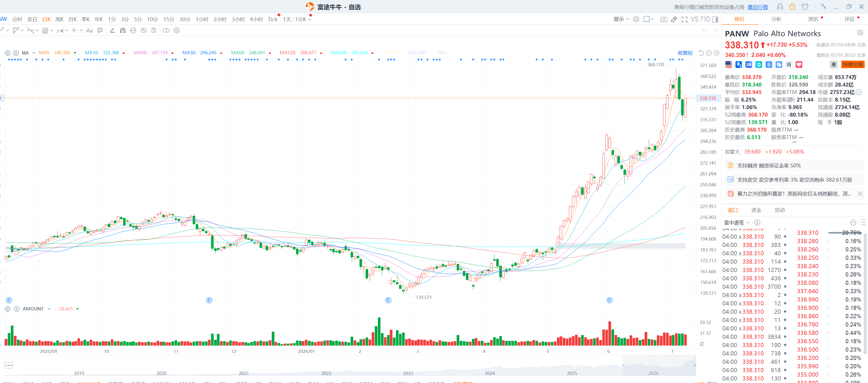
Task: Click the timeline navigator right handle
Action: coord(695,365)
